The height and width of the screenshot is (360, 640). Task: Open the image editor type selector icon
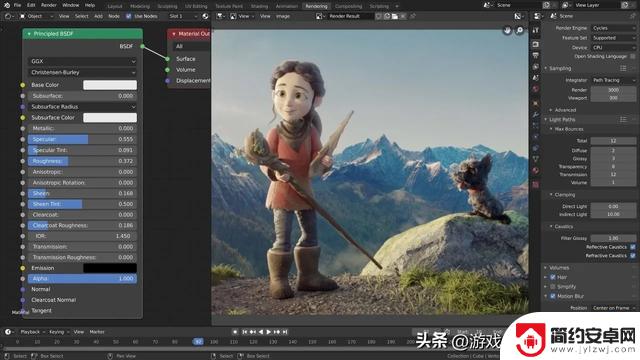pos(220,16)
